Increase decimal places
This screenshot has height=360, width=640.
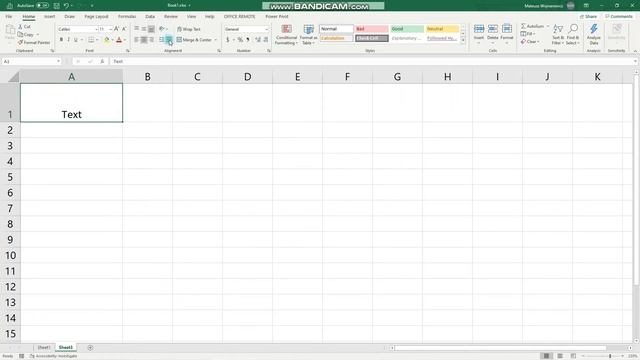tap(258, 40)
